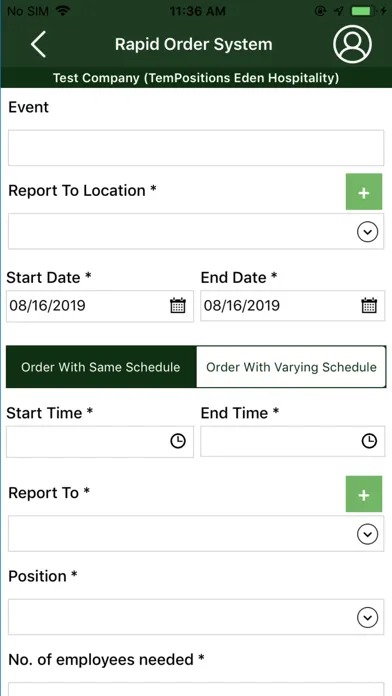
Task: Tap the Test Company banner text
Action: (196, 78)
